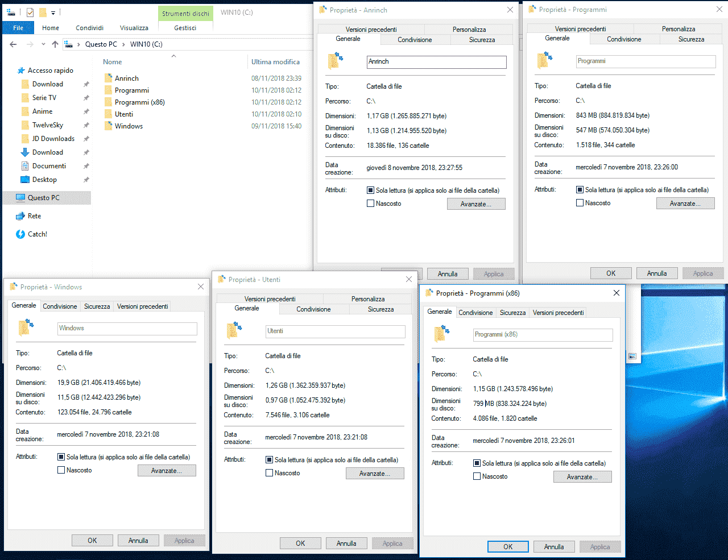Check Nascosto in Utenti properties

(x=270, y=473)
